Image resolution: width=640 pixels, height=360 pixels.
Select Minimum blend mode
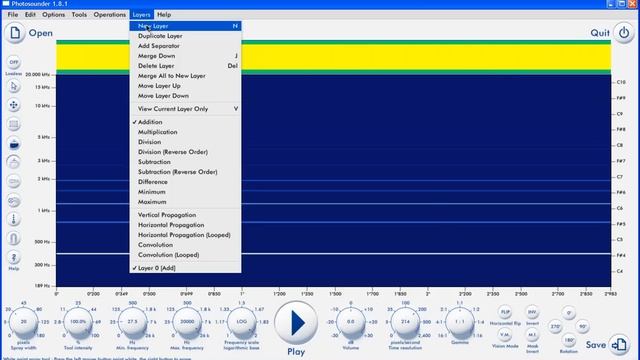pyautogui.click(x=185, y=192)
